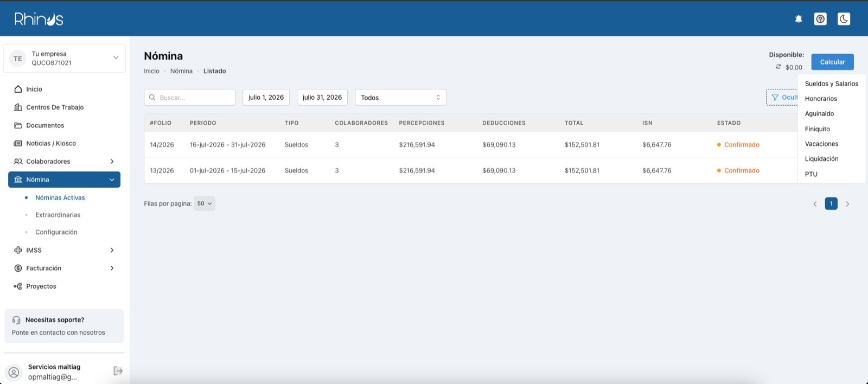Click the Proyectos diagram icon

[18, 286]
